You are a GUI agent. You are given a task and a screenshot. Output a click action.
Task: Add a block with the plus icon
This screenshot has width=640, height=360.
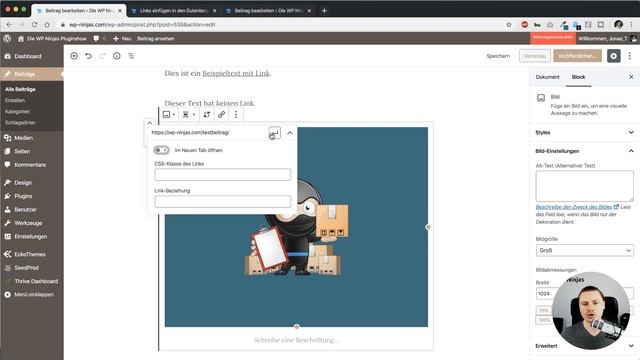click(x=74, y=56)
